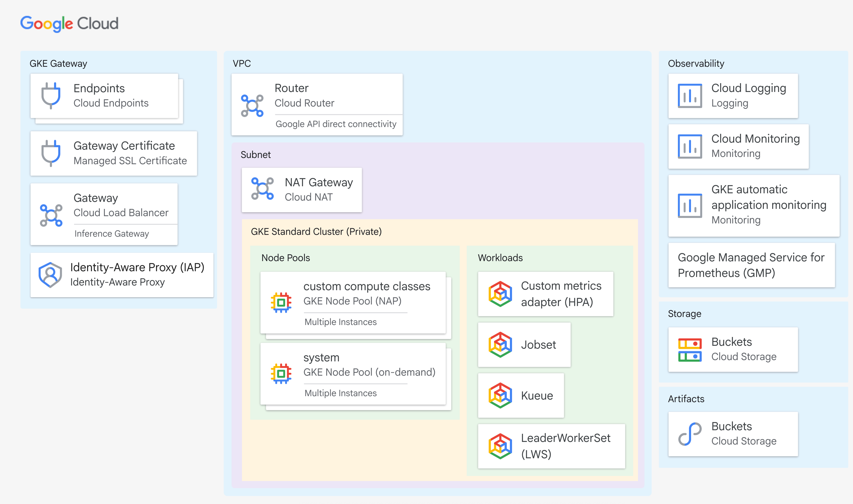Select the 'Jobset' workload label
The height and width of the screenshot is (504, 853).
[x=539, y=345]
